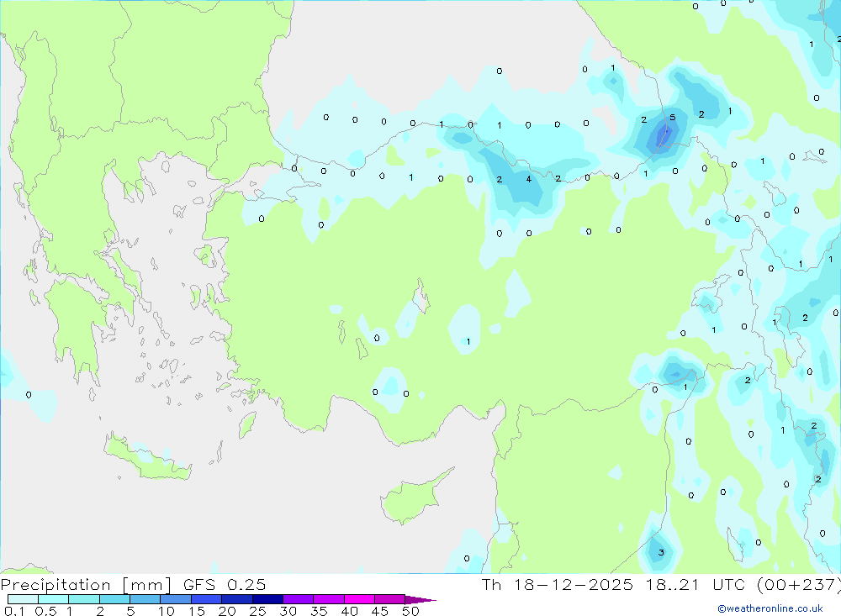The image size is (841, 616).
Task: Click the island of Crete on the map
Action: (x=147, y=457)
